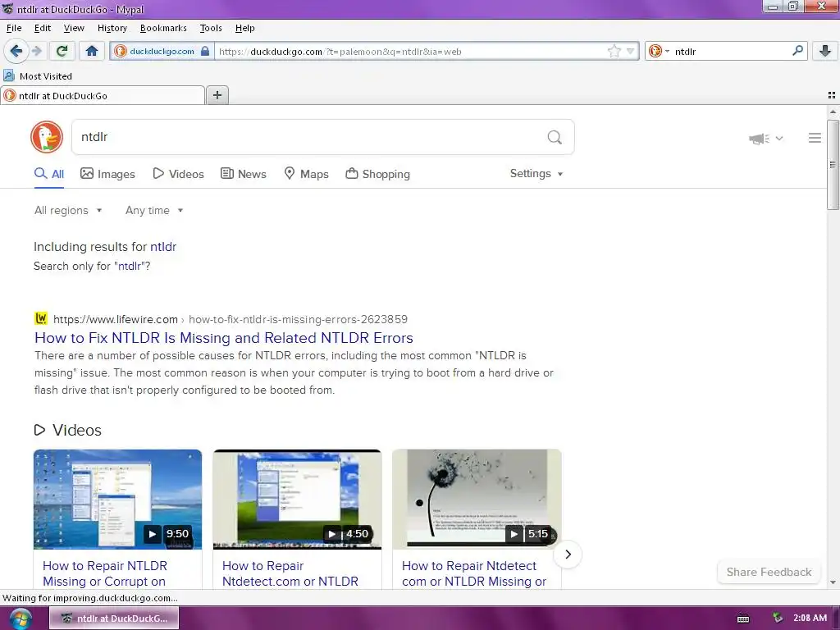Switch to the All results tab
The image size is (840, 630).
click(49, 174)
